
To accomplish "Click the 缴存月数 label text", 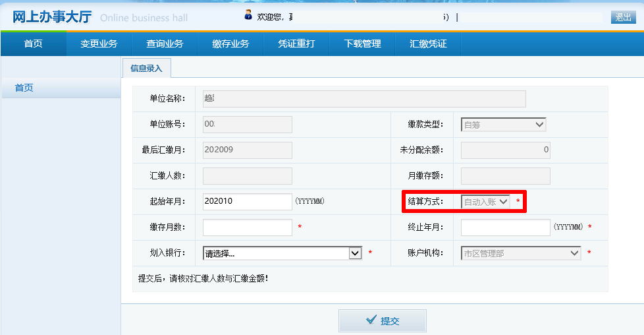I will point(167,227).
